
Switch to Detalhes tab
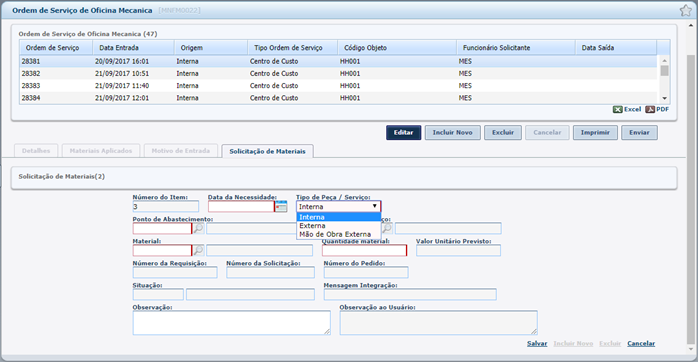pyautogui.click(x=36, y=150)
